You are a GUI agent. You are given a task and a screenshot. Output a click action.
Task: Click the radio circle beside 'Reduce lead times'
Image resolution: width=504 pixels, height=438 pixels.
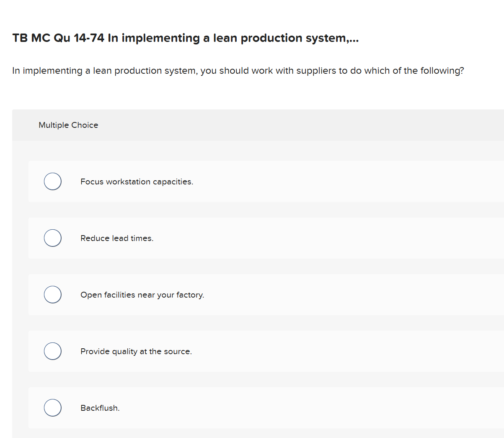click(x=52, y=238)
